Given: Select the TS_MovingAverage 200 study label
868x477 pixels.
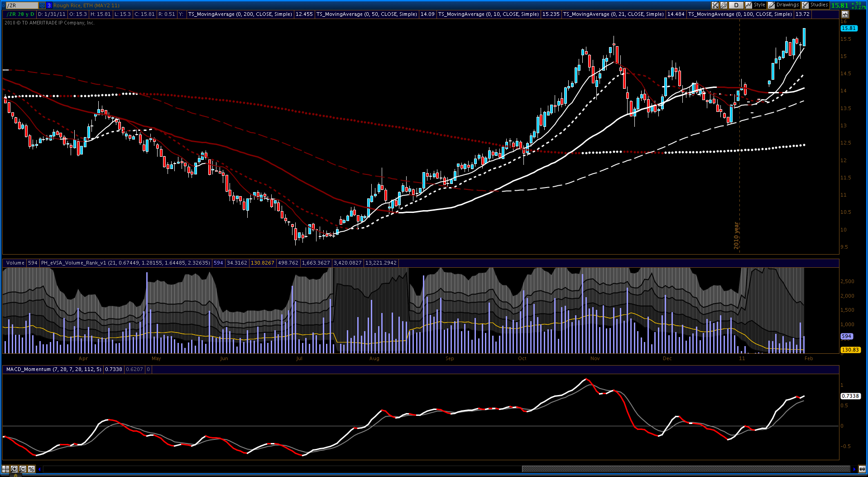Looking at the screenshot, I should point(240,14).
